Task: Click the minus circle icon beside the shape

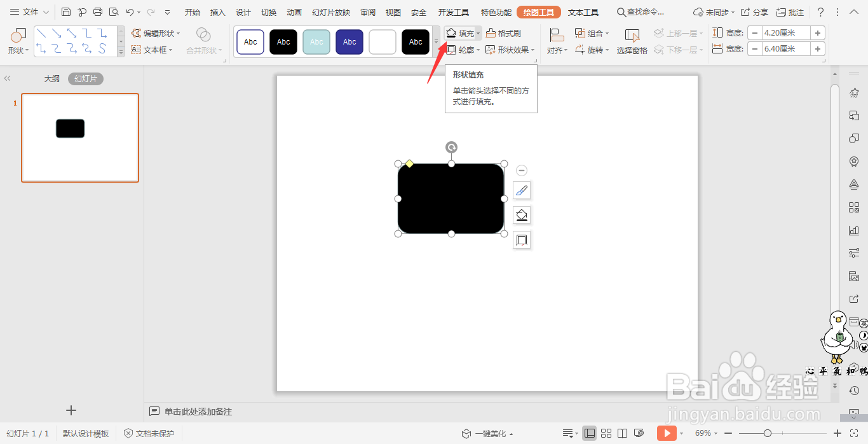Action: coord(522,170)
